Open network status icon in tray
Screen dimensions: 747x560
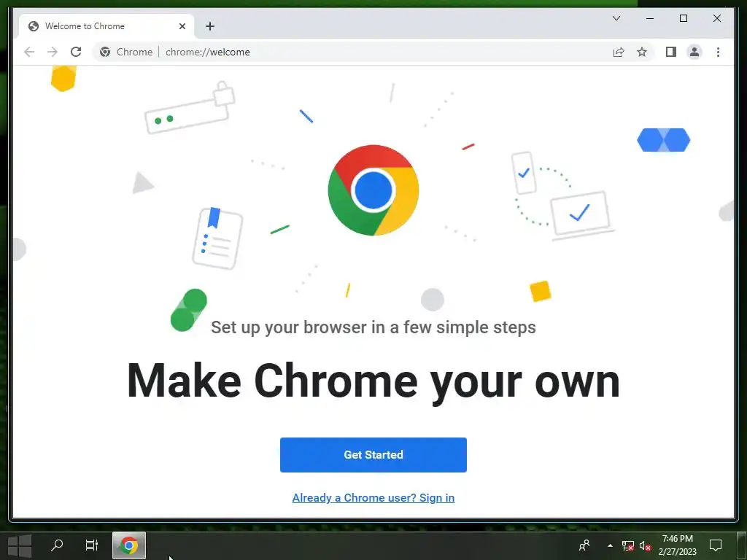tap(628, 545)
